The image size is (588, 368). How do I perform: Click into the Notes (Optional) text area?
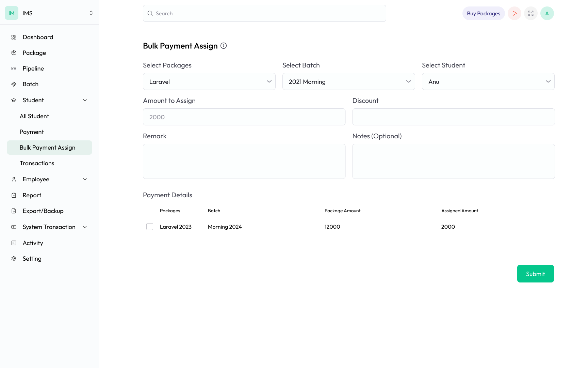[454, 161]
